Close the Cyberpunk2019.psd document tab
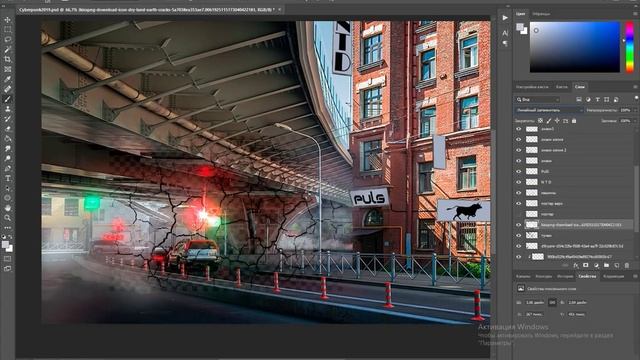This screenshot has width=640, height=360. 280,9
